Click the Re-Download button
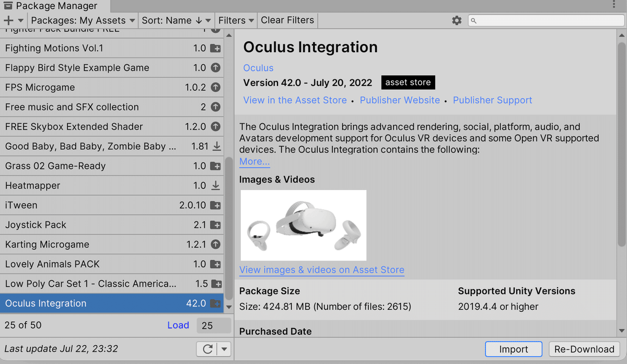The height and width of the screenshot is (364, 627). pos(584,349)
